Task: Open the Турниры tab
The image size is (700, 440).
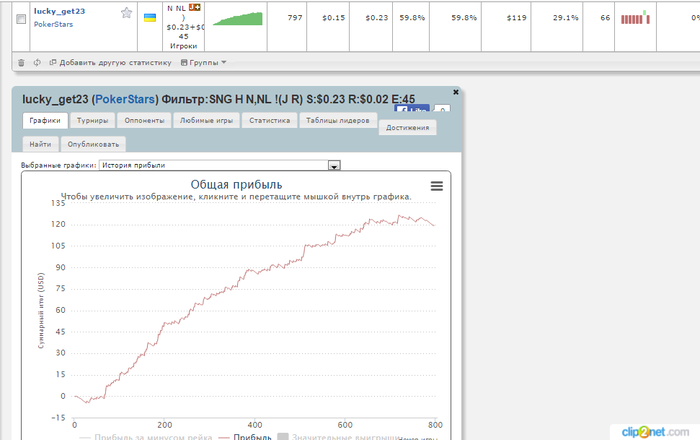Action: 92,120
